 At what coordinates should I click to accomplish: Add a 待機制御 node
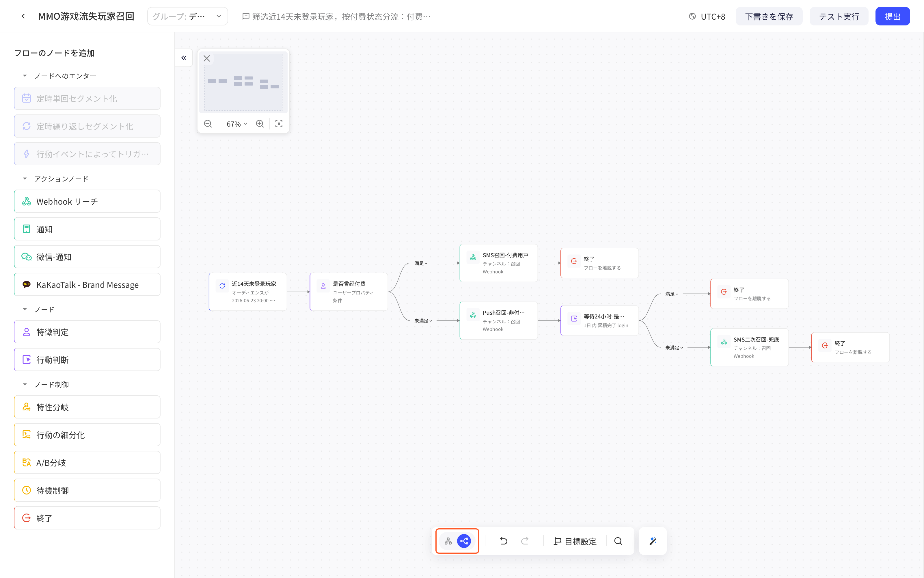pos(87,490)
